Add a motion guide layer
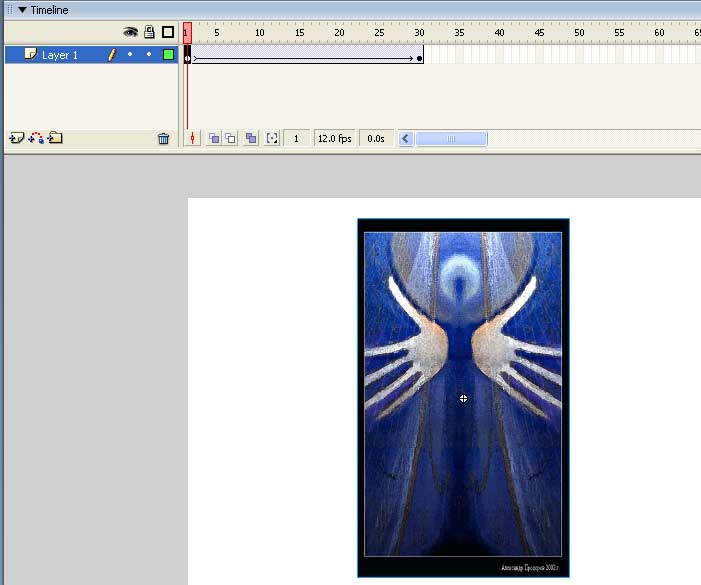 click(35, 138)
